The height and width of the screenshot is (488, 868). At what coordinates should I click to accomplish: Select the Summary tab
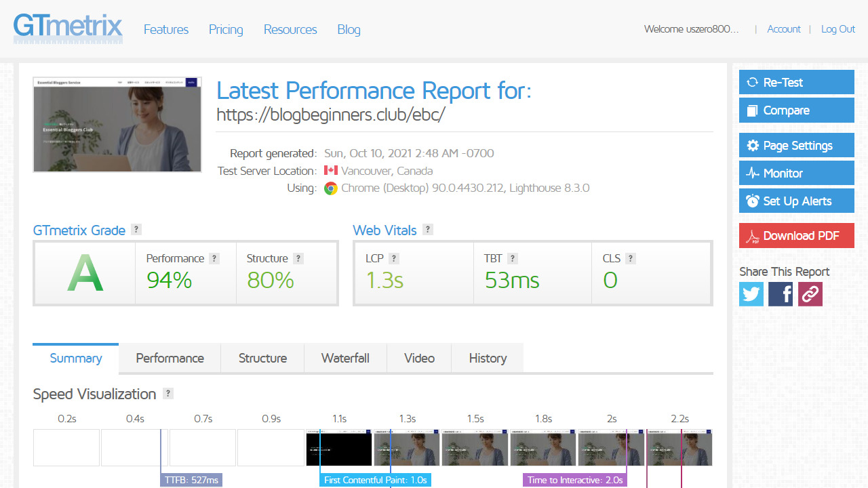[76, 358]
